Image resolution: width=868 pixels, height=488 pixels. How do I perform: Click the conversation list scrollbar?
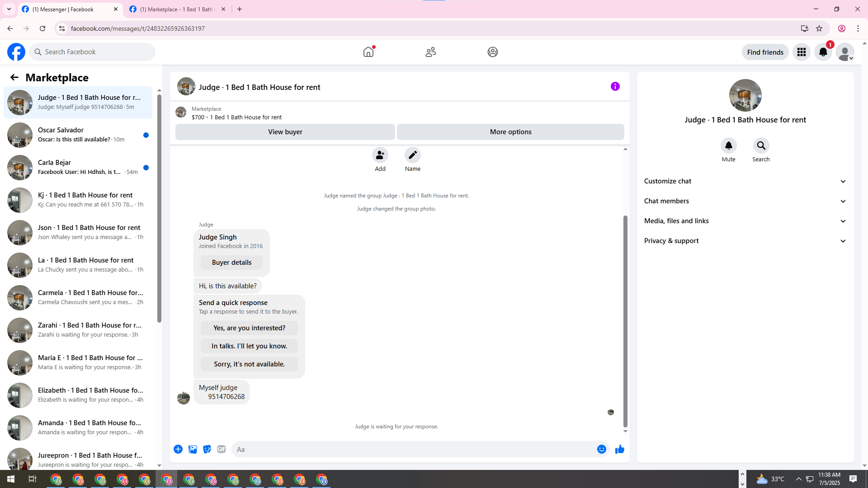[159, 208]
